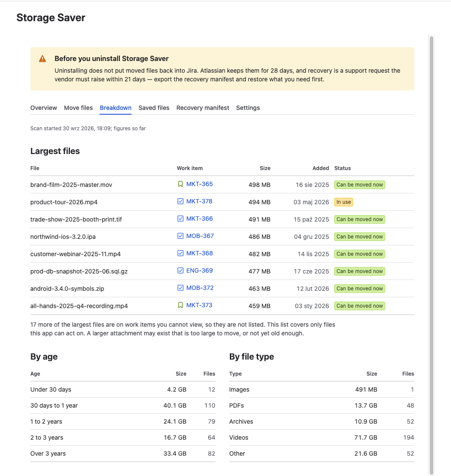Viewport: 451px width, 476px height.
Task: Click the file name northwind-ios-3.2.0.ipa
Action: [63, 237]
